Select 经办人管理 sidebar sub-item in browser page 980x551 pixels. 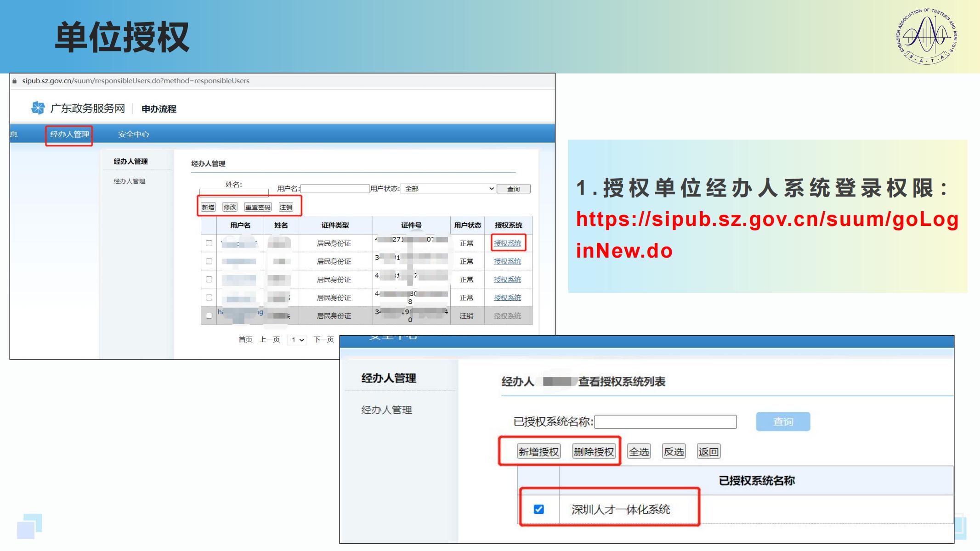tap(129, 181)
